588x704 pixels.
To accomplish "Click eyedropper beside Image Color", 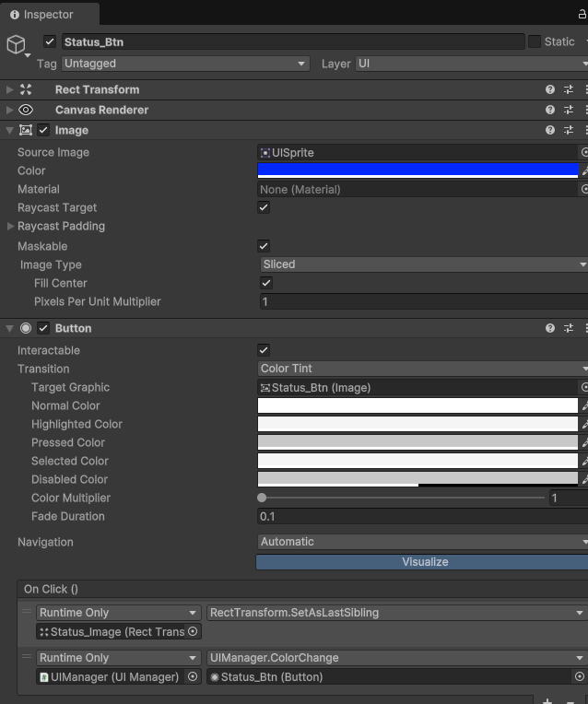I will pyautogui.click(x=584, y=171).
